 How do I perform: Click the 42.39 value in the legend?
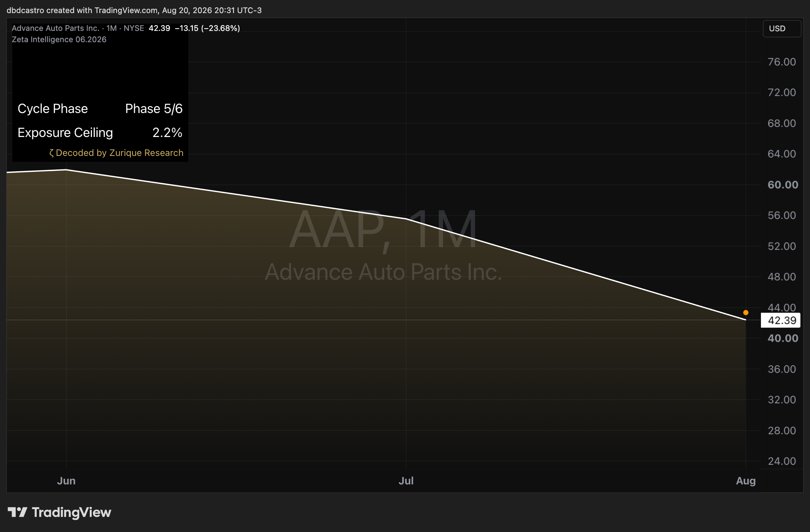[160, 28]
